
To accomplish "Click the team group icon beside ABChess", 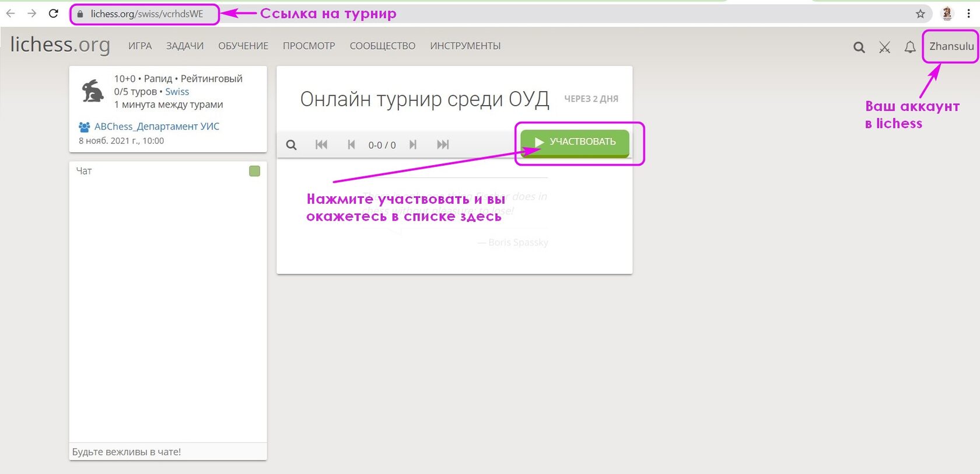I will 85,127.
